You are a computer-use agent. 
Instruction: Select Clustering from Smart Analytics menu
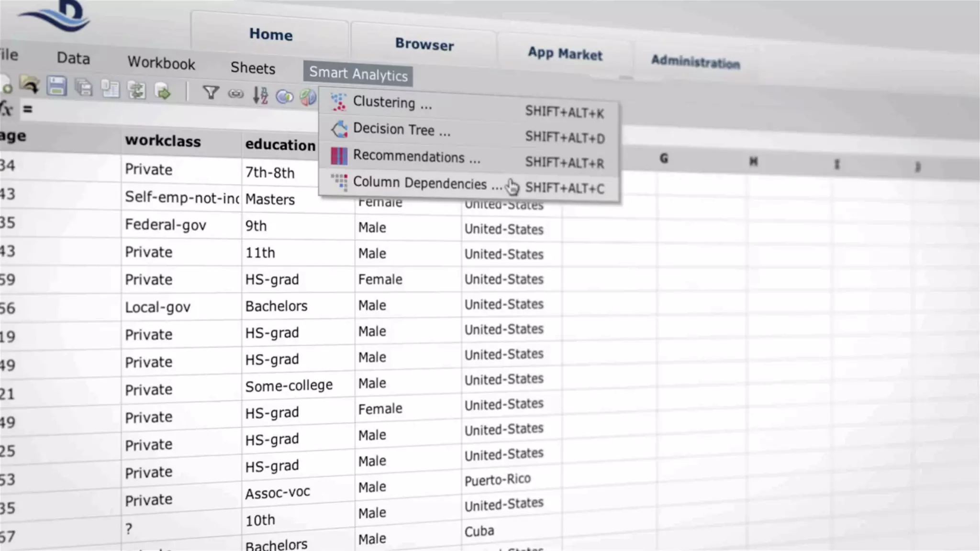click(x=392, y=103)
